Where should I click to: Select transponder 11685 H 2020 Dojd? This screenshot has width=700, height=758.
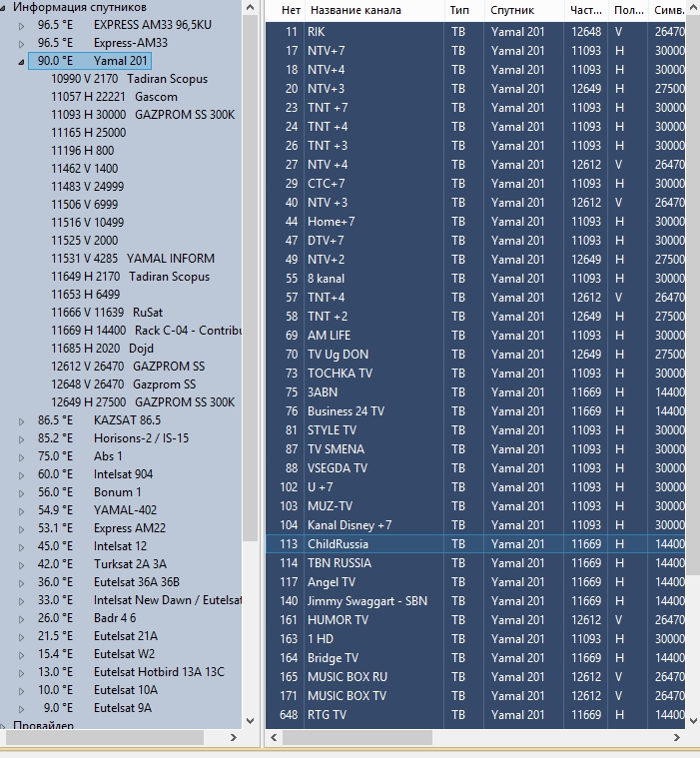[102, 349]
